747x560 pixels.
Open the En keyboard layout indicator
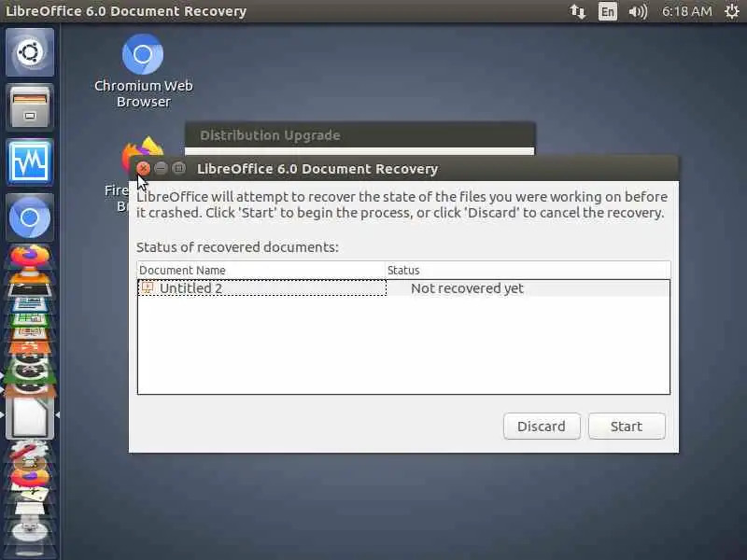[x=608, y=11]
